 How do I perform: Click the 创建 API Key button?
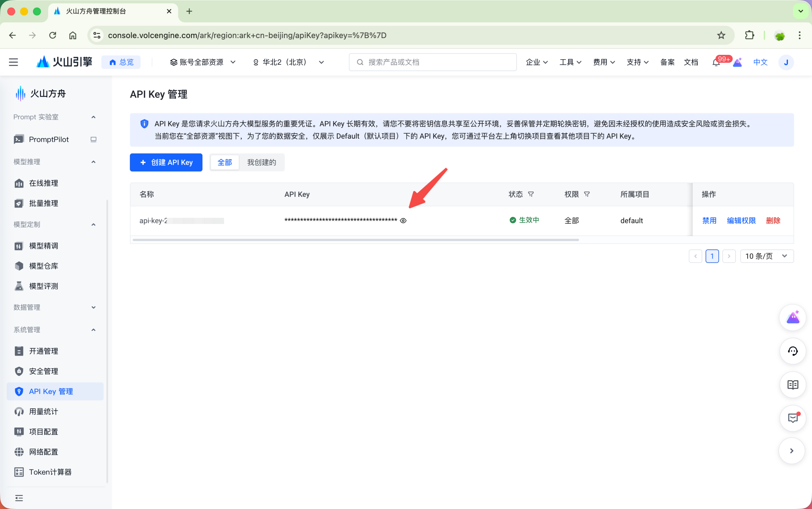pos(166,162)
